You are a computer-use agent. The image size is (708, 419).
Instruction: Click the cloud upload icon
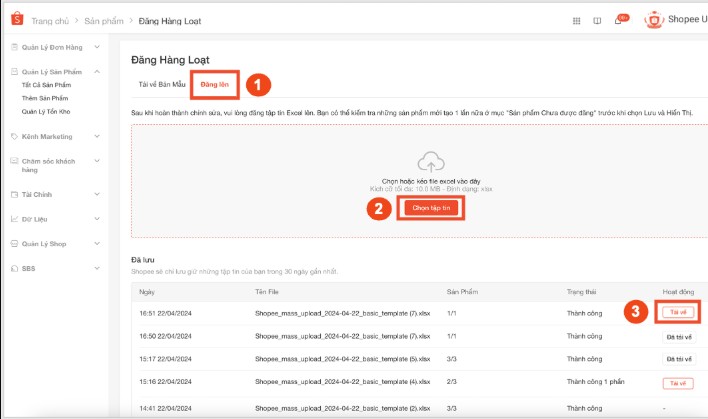point(431,162)
